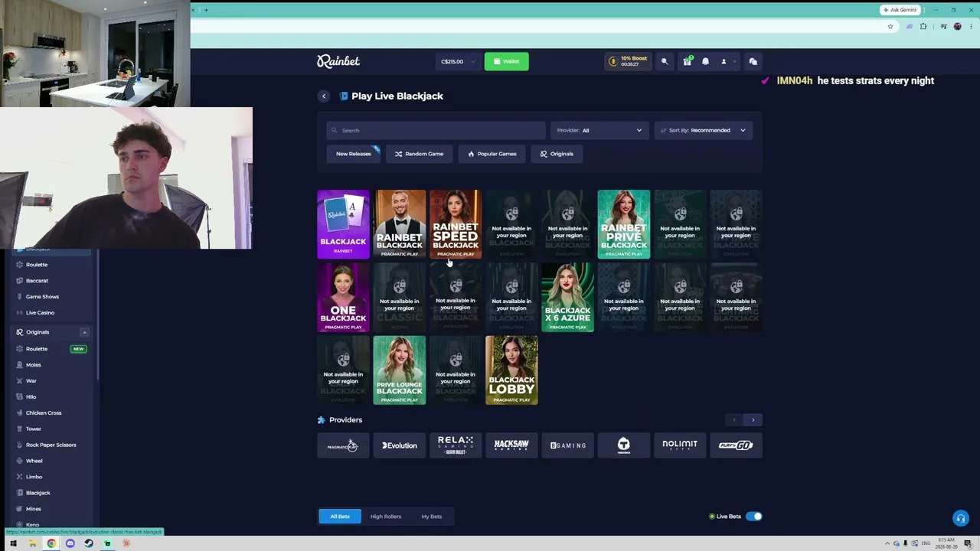This screenshot has width=980, height=551.
Task: Click the Popular Games button
Action: [x=492, y=154]
